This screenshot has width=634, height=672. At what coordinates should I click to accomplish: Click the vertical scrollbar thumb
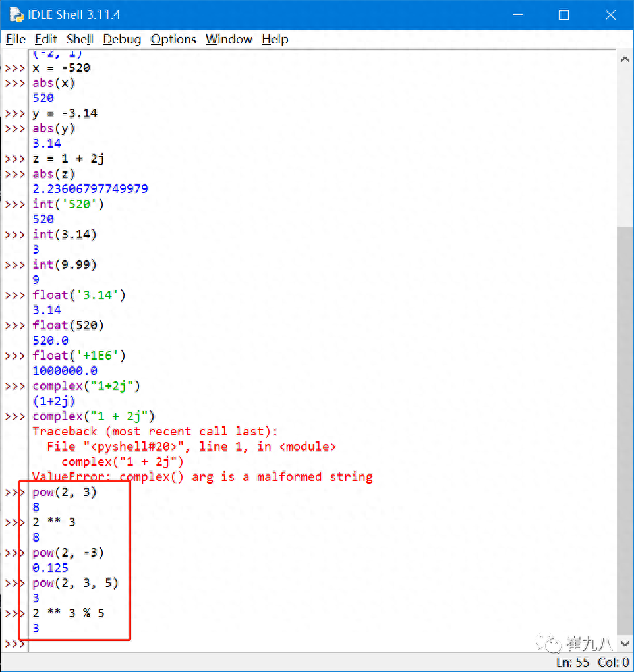(625, 431)
